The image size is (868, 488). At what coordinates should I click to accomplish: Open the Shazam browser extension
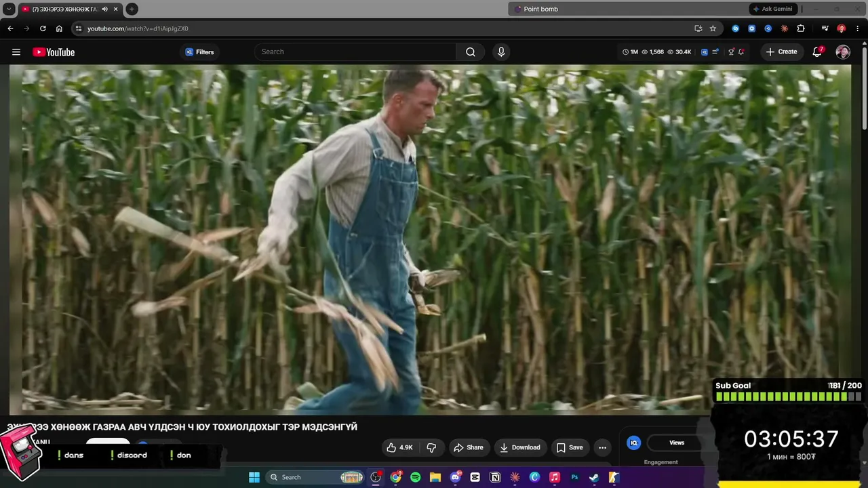[736, 28]
